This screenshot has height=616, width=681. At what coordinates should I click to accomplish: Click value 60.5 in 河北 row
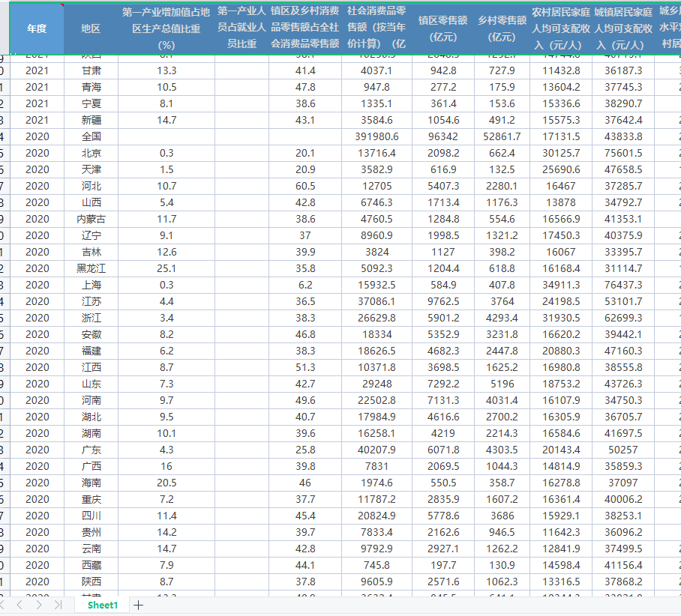[x=305, y=187]
